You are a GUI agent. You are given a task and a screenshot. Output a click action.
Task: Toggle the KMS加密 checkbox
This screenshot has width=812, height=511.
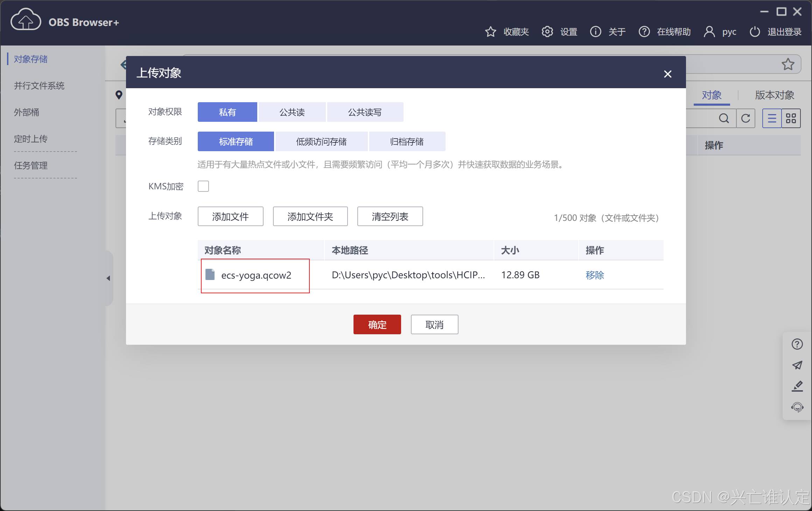(x=203, y=186)
